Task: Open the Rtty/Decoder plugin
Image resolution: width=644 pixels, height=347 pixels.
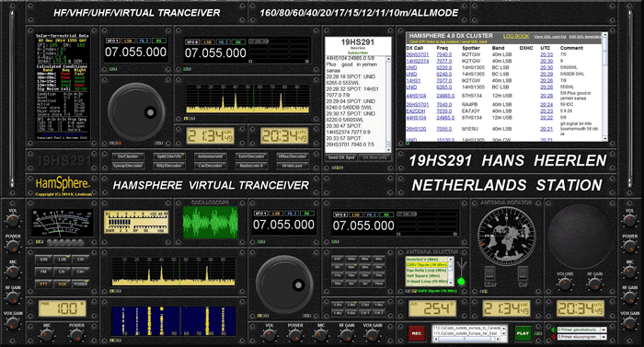Action: pos(168,166)
